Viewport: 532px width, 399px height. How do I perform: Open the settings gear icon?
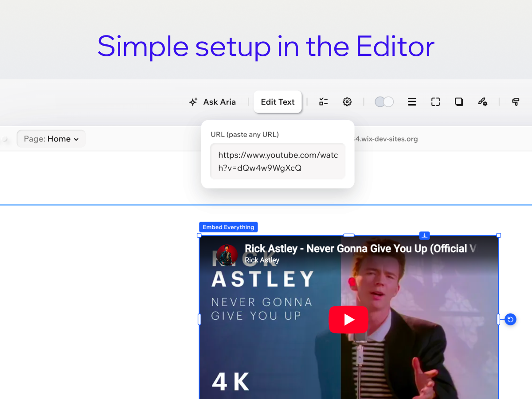pyautogui.click(x=347, y=102)
